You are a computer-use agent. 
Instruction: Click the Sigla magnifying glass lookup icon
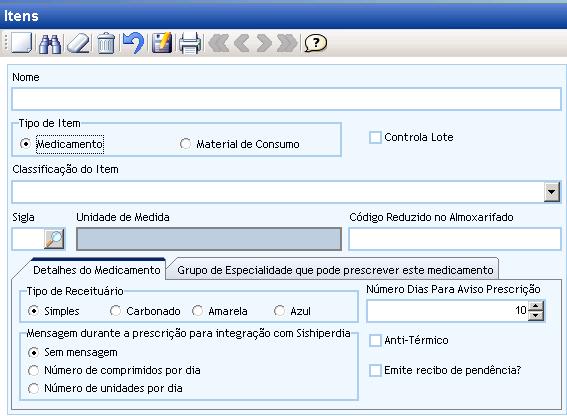click(54, 239)
